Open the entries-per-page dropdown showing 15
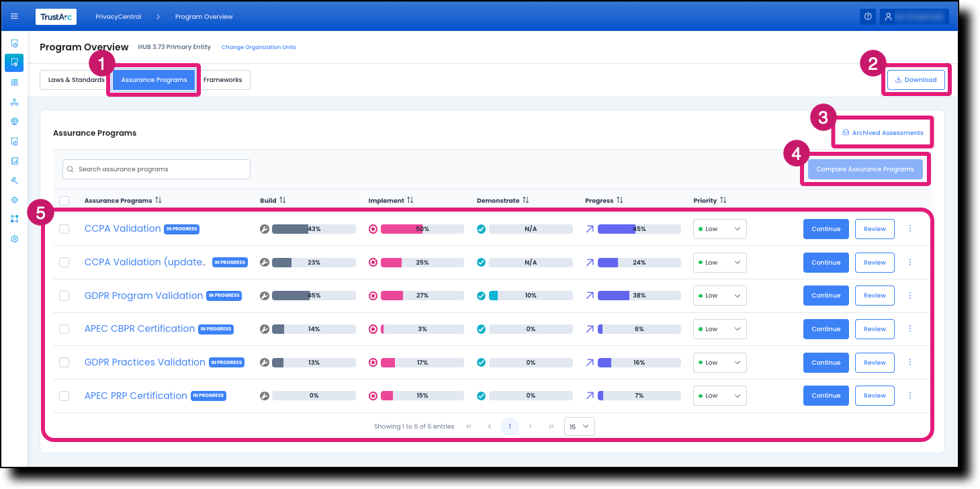 point(579,426)
